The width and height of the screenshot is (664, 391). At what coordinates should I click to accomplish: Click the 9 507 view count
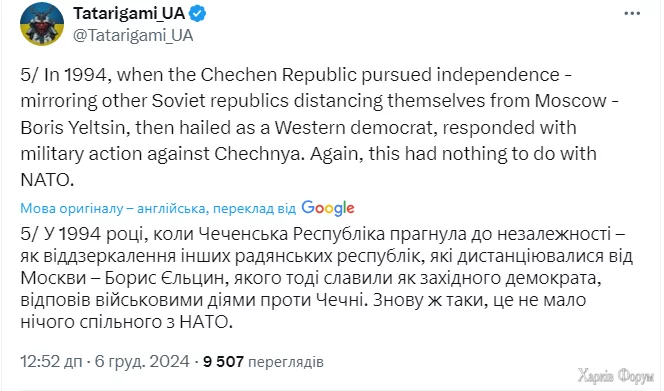[x=224, y=361]
